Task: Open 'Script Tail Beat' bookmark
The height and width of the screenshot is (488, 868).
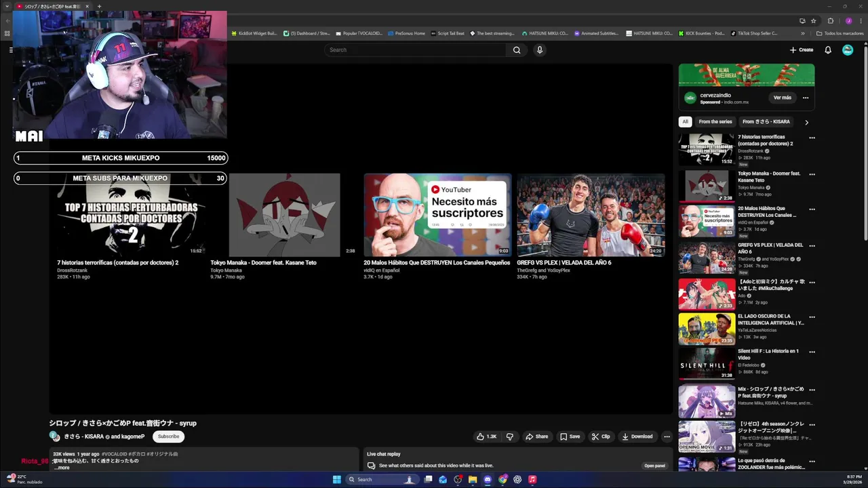Action: click(447, 33)
